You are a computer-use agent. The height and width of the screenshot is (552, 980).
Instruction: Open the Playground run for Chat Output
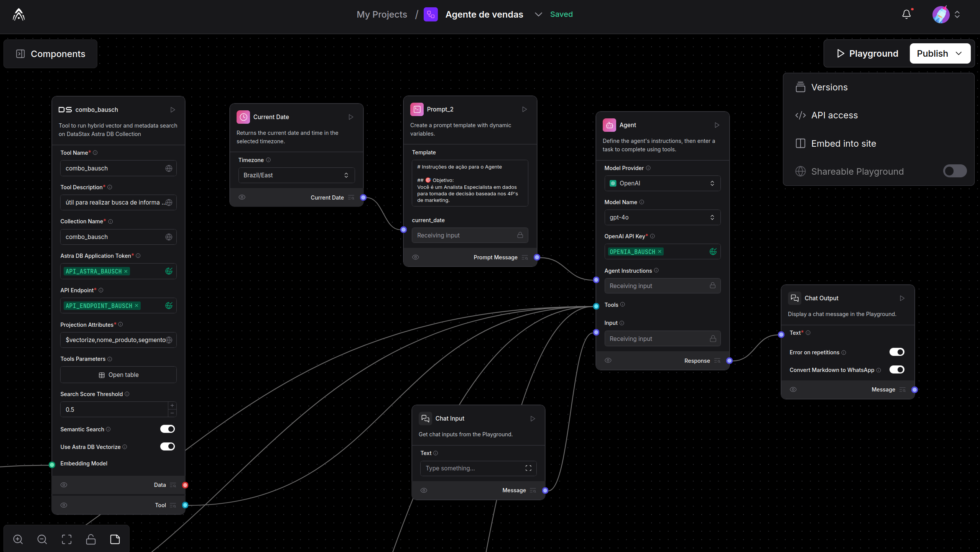[x=902, y=298]
